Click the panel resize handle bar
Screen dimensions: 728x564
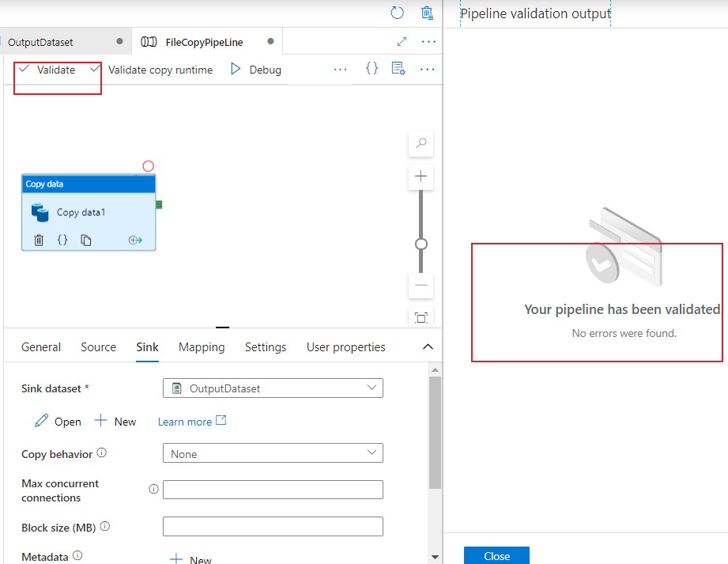(222, 327)
